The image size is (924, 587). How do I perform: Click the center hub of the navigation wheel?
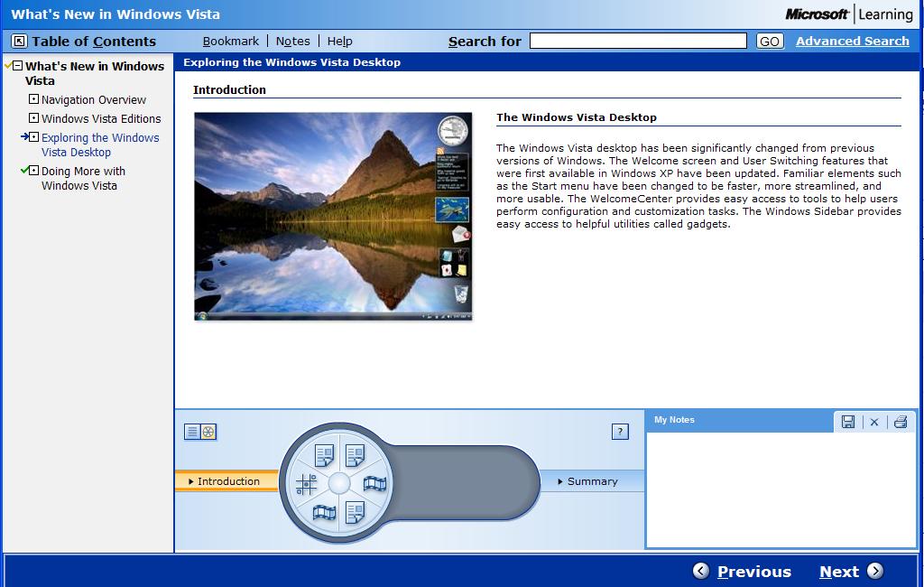click(339, 483)
